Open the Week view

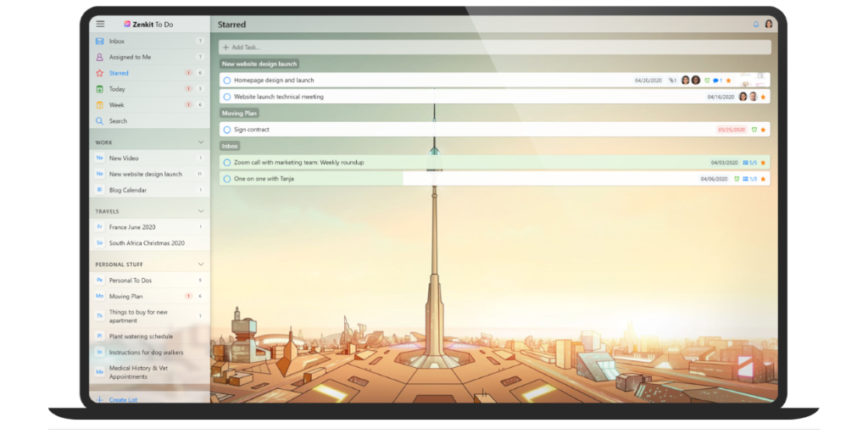point(149,105)
